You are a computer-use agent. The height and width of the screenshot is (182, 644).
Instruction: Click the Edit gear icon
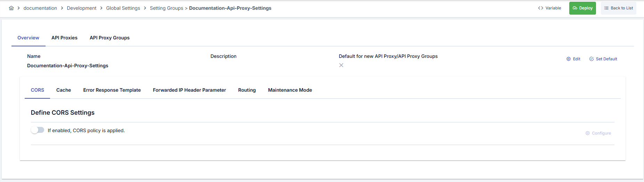569,59
